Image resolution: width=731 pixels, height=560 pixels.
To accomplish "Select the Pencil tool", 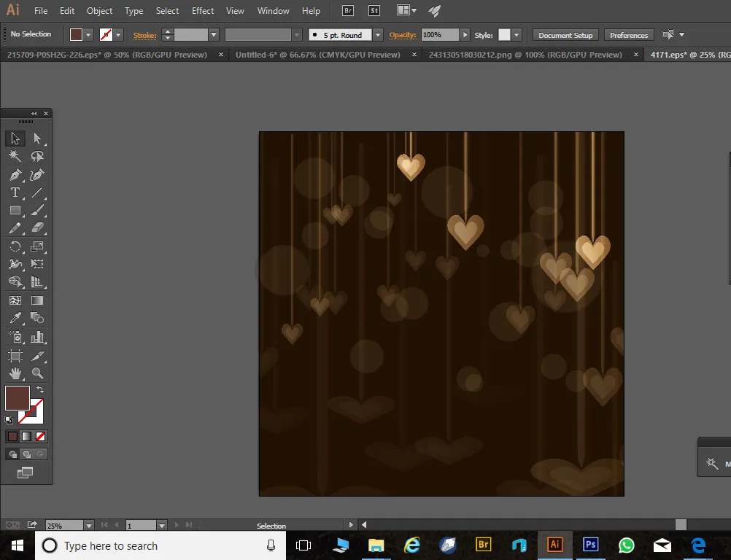I will tap(15, 227).
